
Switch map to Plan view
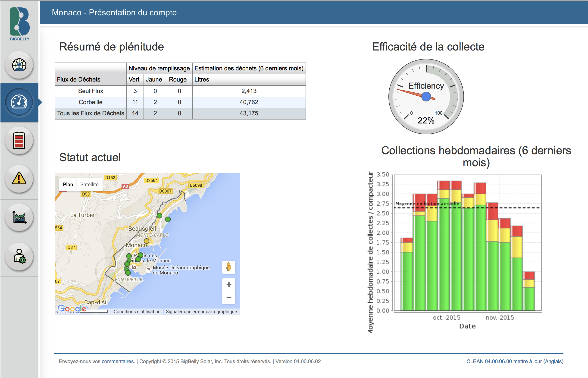tap(68, 184)
